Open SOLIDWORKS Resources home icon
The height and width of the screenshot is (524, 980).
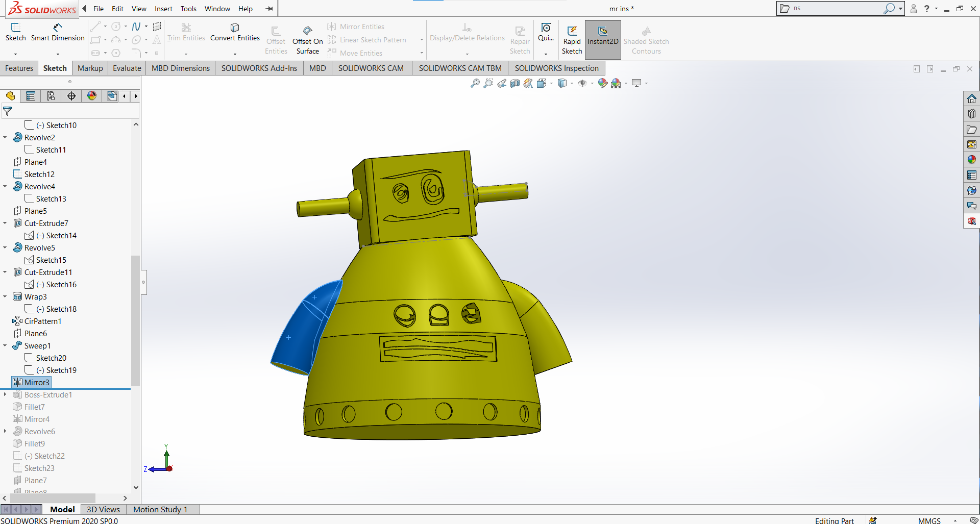pos(971,98)
